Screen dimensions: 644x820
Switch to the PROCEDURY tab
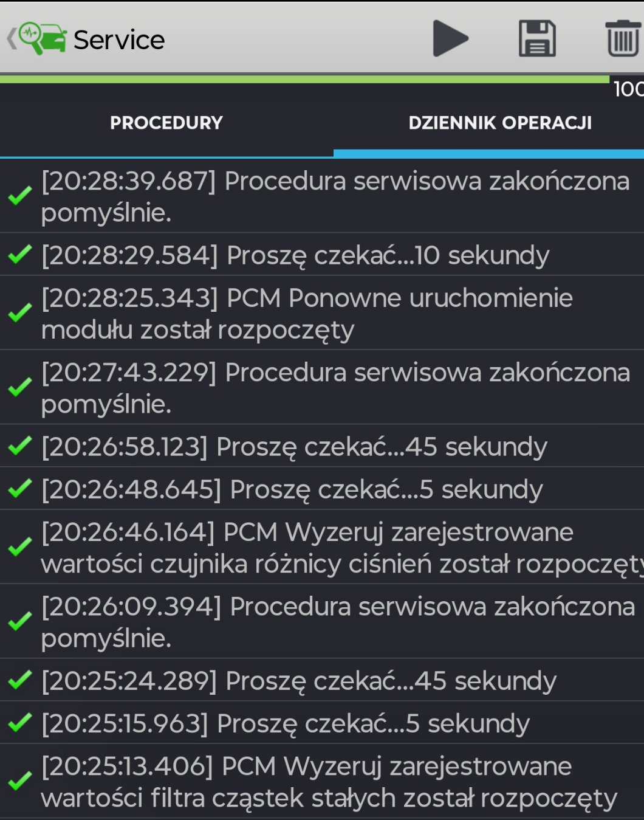(166, 123)
